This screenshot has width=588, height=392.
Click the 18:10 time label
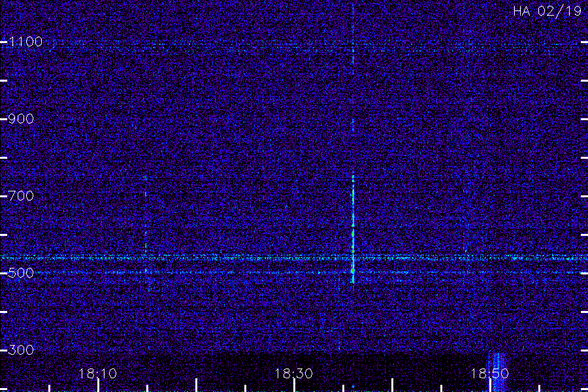(x=97, y=374)
